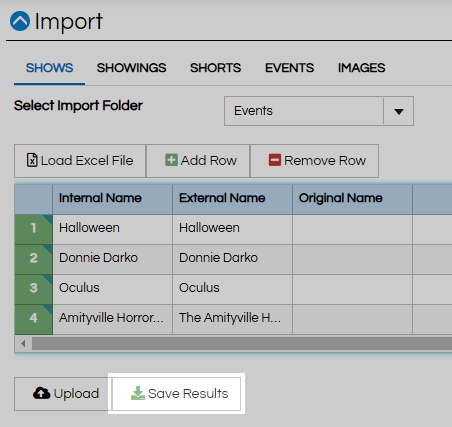Select row 4 header in the grid
The width and height of the screenshot is (452, 427).
(34, 319)
